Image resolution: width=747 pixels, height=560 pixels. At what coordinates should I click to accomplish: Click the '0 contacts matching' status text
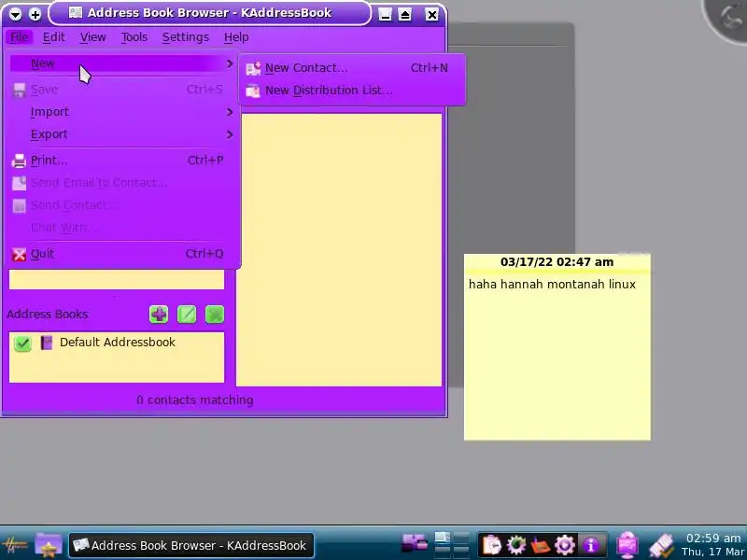click(x=195, y=400)
